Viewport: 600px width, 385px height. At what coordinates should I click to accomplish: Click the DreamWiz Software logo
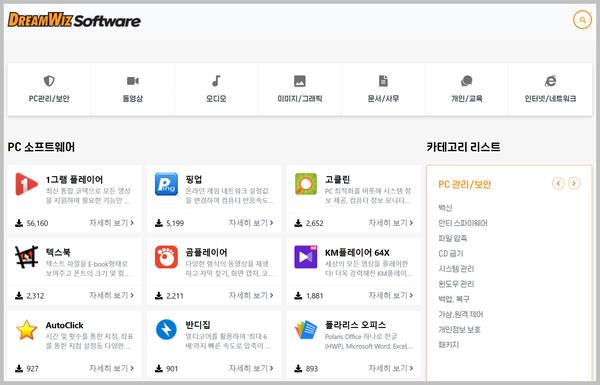pos(74,20)
